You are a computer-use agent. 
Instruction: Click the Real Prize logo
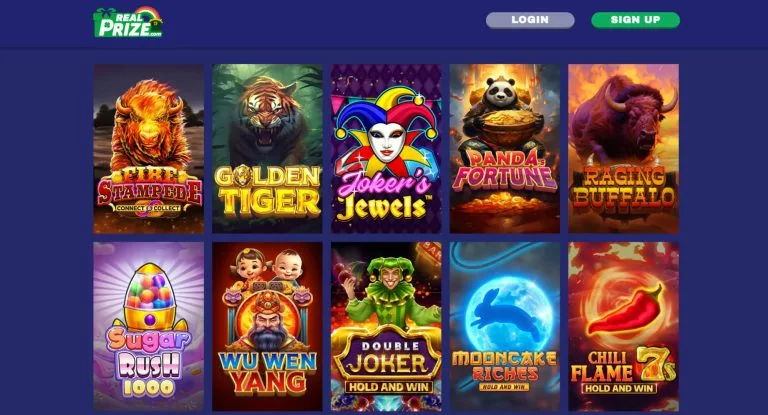(x=128, y=23)
